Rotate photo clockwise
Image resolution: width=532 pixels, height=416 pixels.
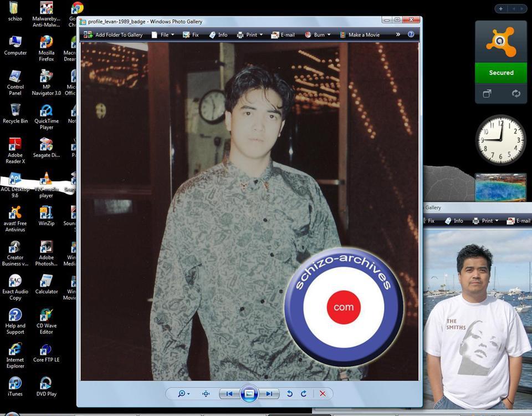[304, 394]
